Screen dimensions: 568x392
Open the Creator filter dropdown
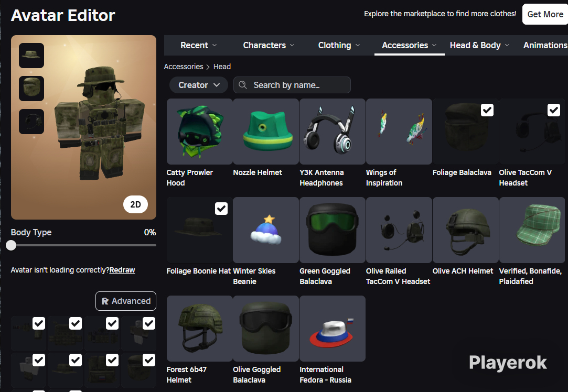tap(198, 85)
